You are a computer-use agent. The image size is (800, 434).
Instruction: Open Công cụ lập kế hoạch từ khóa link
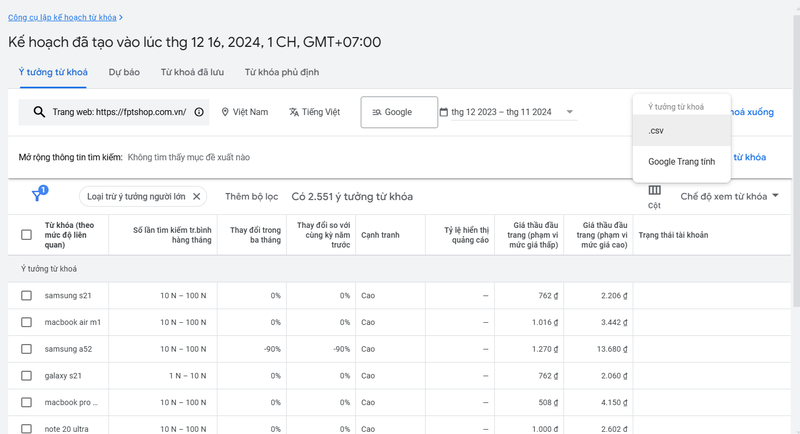[x=62, y=17]
